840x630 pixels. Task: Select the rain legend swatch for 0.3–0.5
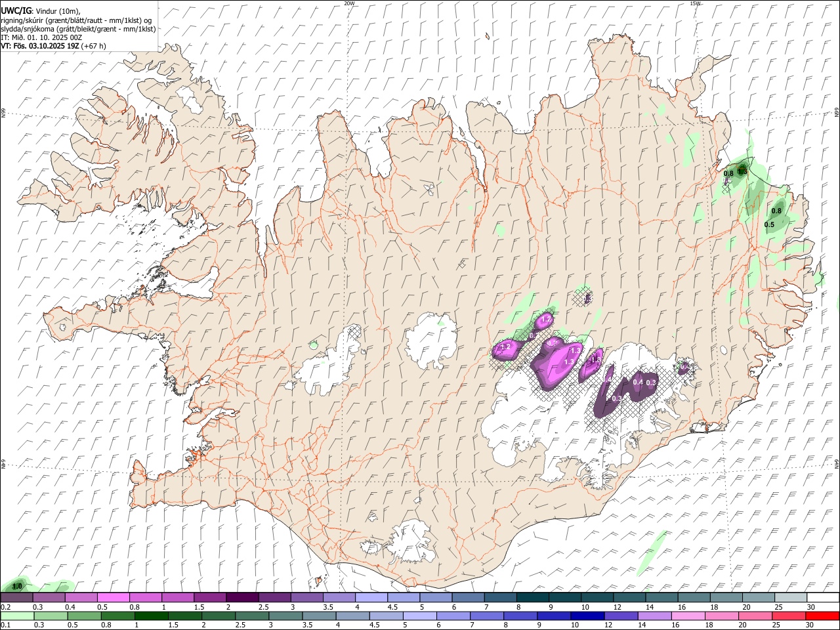coord(51,616)
